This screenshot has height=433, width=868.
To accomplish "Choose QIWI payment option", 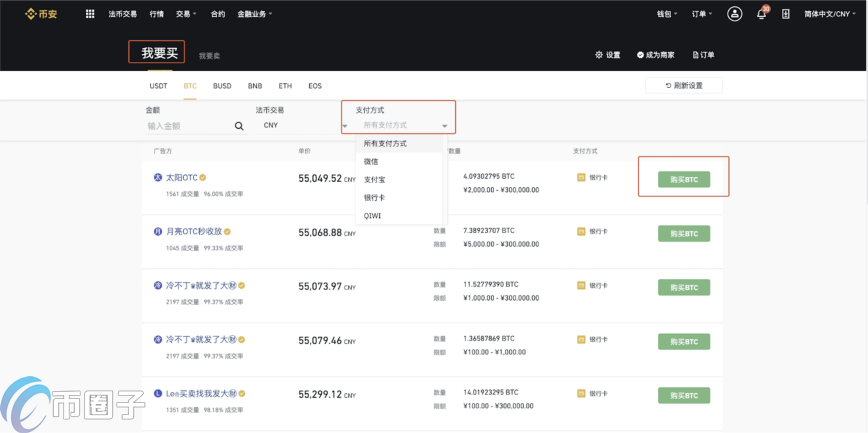I will (399, 215).
